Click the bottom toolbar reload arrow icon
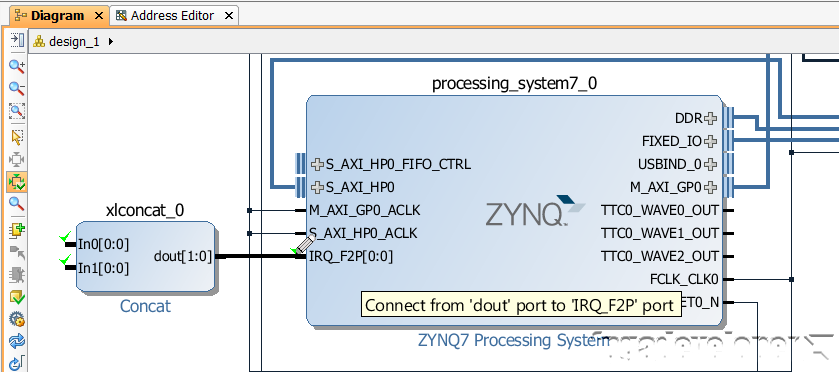Viewport: 839px width, 372px height. 17,362
